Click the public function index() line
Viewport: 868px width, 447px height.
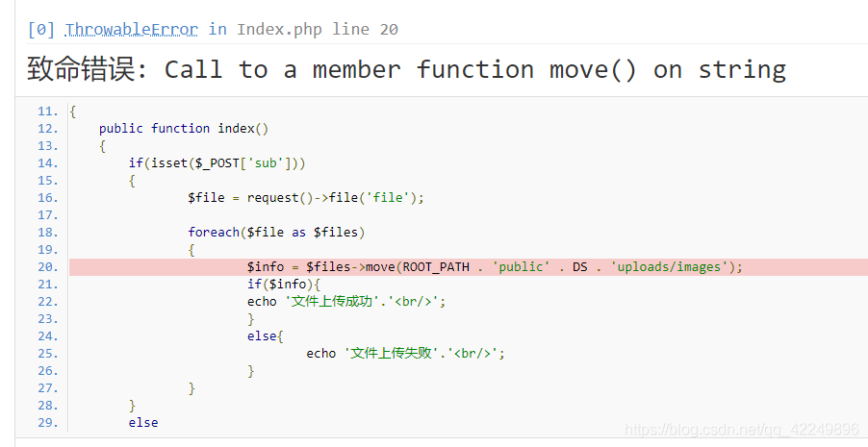(x=184, y=129)
